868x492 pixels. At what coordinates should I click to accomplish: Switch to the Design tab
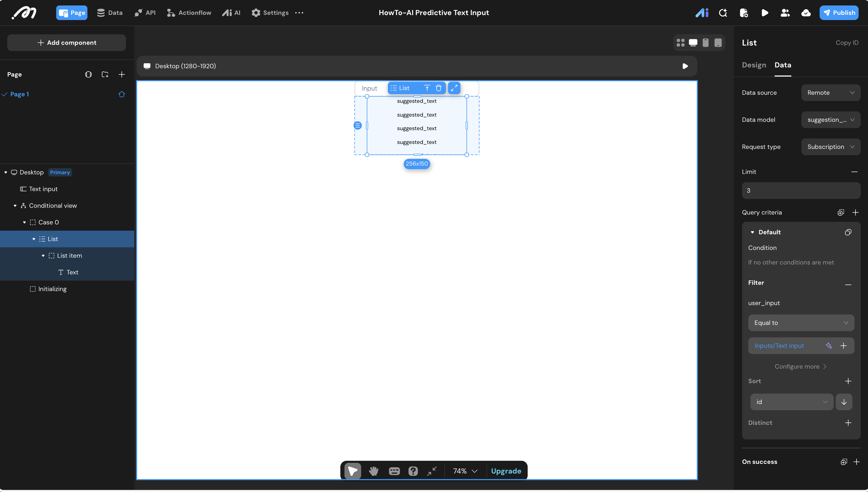click(754, 65)
